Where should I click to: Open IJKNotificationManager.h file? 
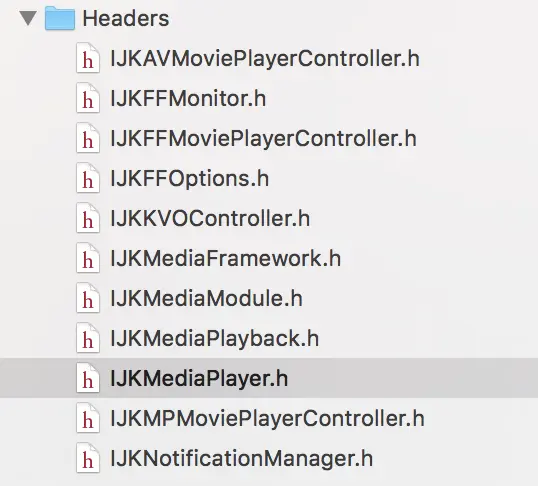(242, 459)
